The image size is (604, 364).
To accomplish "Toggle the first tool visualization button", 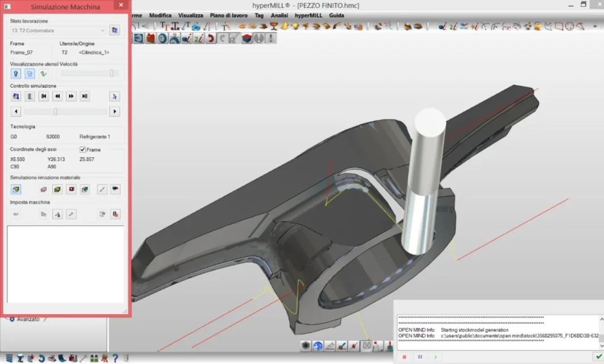I will (x=16, y=73).
